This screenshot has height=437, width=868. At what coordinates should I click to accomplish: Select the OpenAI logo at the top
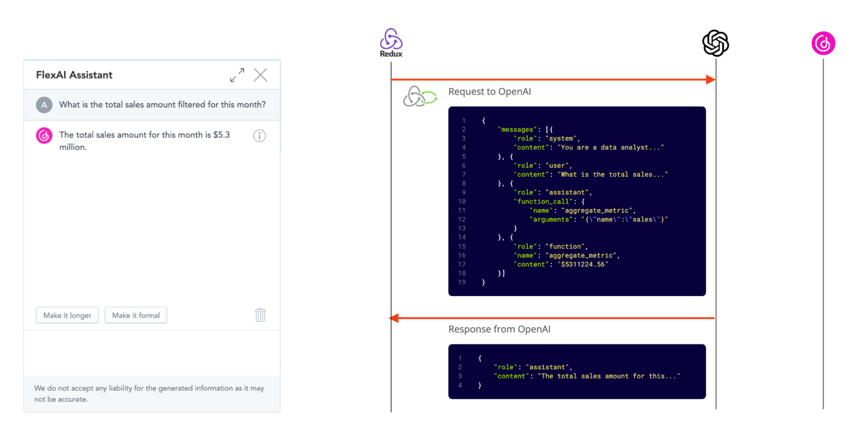[x=715, y=42]
